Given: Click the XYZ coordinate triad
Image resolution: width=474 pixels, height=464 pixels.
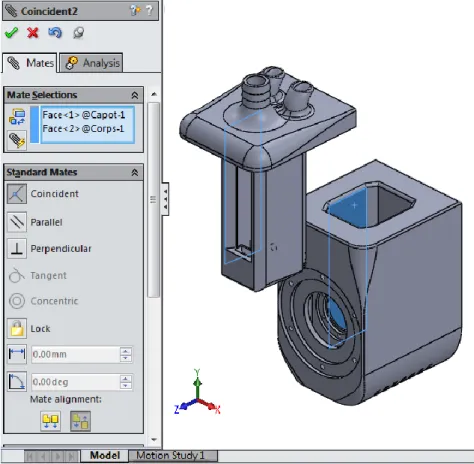Looking at the screenshot, I should (197, 393).
